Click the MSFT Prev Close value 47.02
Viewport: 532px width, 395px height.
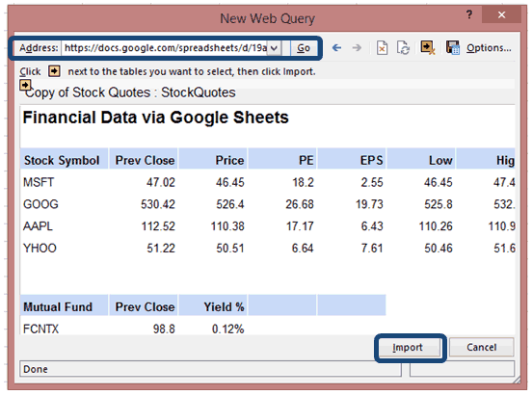click(161, 182)
